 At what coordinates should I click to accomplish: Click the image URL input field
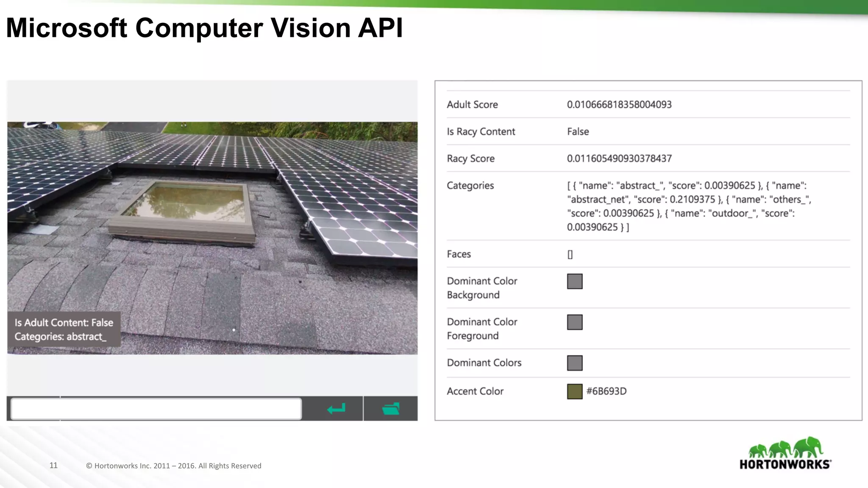[156, 409]
